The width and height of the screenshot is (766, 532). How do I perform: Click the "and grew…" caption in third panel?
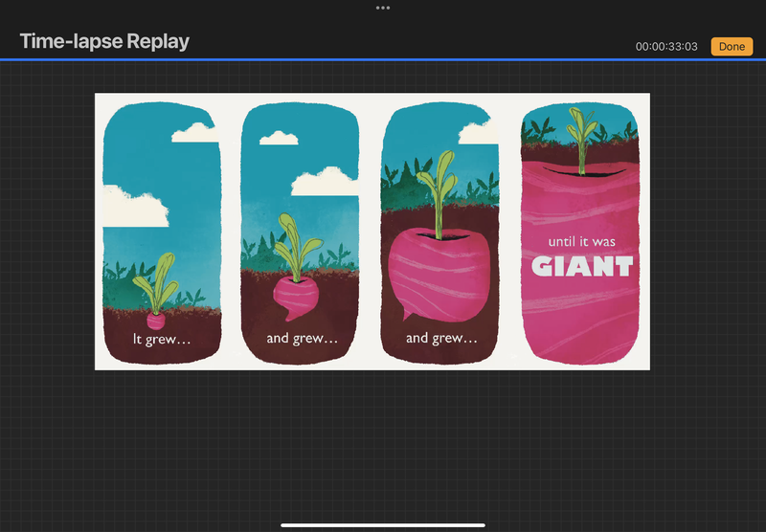(x=441, y=339)
